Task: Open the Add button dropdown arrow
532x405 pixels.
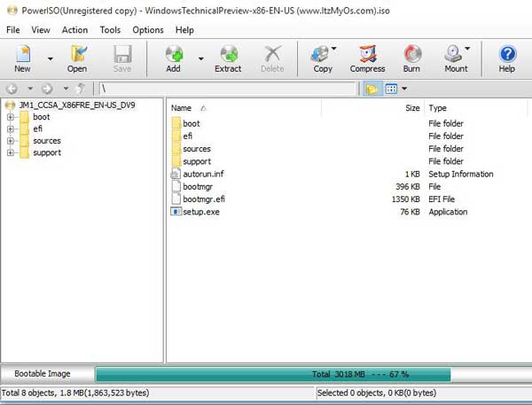Action: [x=201, y=59]
